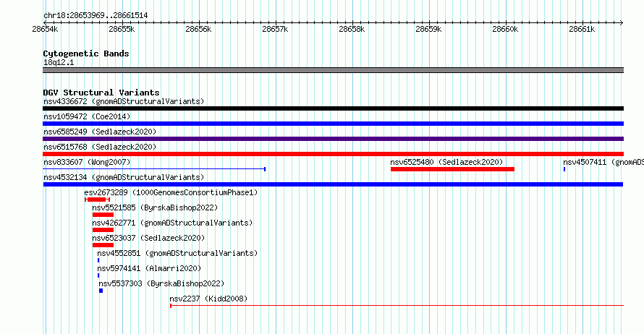Click the chr18:28653969..28661514 position label

tap(96, 16)
